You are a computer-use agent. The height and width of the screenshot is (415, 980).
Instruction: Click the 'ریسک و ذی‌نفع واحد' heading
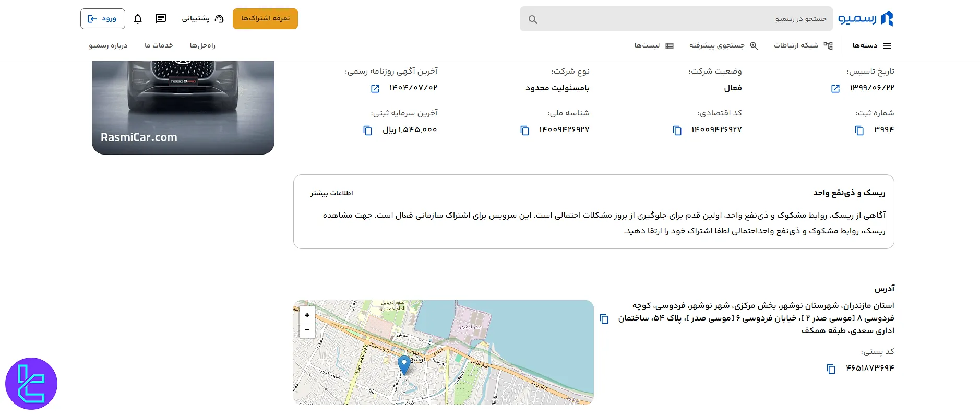pyautogui.click(x=849, y=193)
